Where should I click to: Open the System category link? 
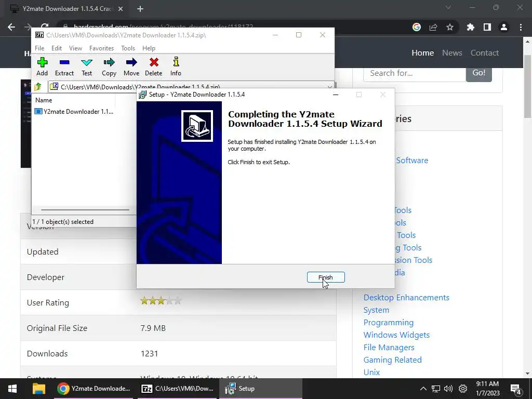point(376,310)
